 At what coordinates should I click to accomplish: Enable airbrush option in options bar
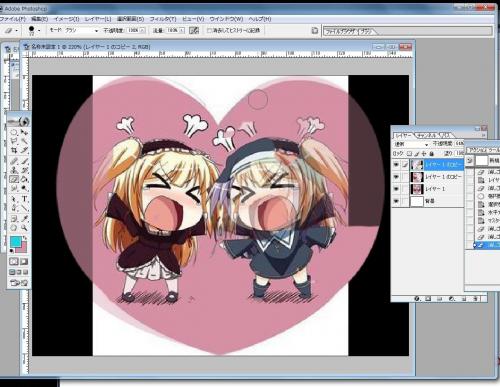point(194,31)
